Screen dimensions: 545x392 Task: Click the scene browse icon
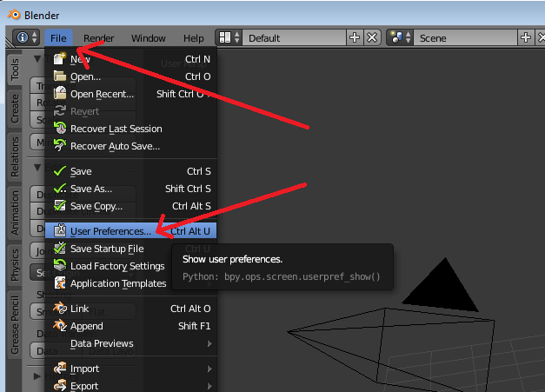coord(396,37)
